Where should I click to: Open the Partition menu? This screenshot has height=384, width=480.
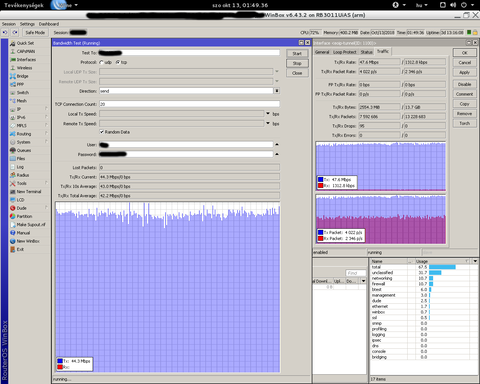(x=24, y=217)
